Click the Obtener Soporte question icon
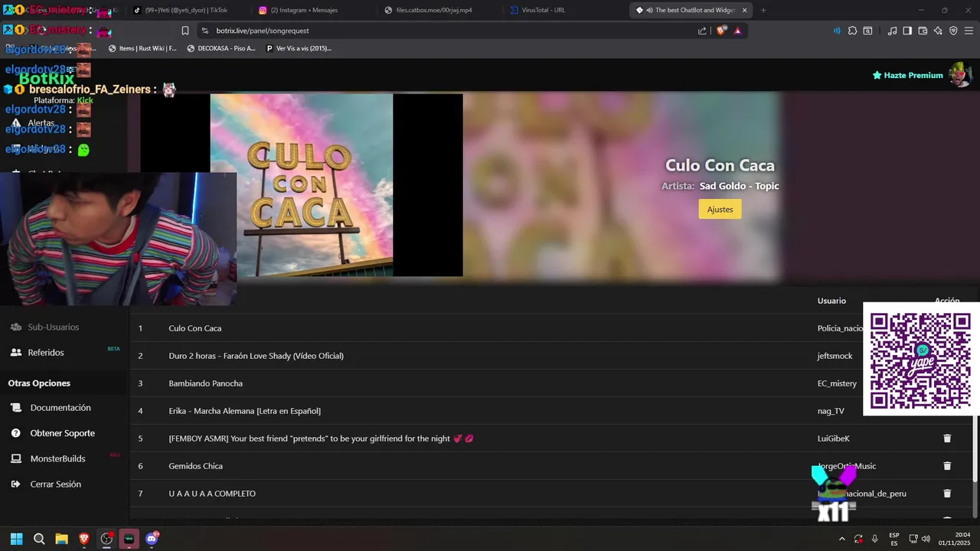Image resolution: width=980 pixels, height=551 pixels. (x=15, y=433)
